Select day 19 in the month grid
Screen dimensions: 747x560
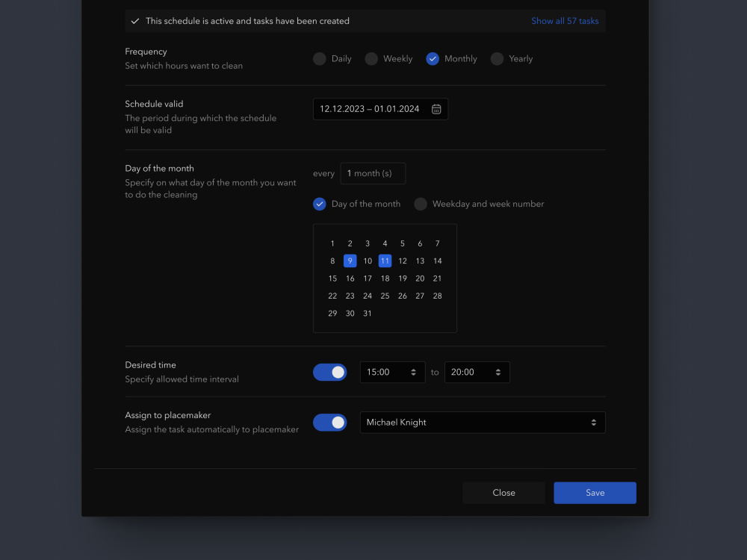coord(403,279)
